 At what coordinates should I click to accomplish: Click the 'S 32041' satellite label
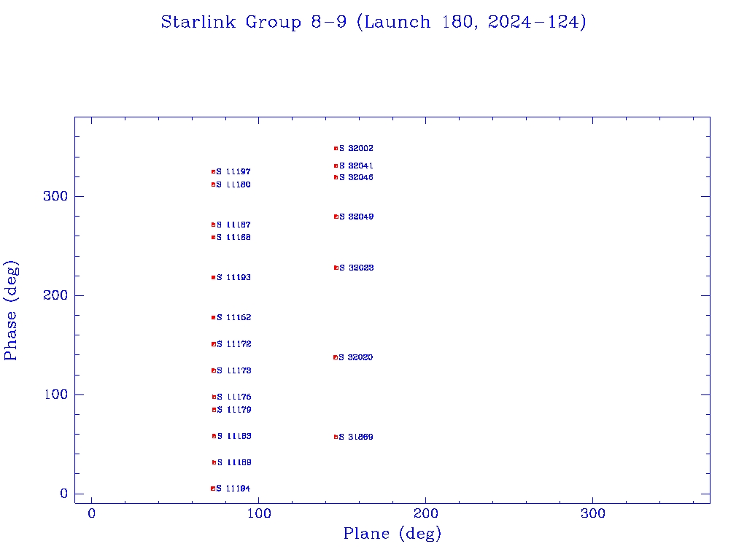click(x=356, y=166)
